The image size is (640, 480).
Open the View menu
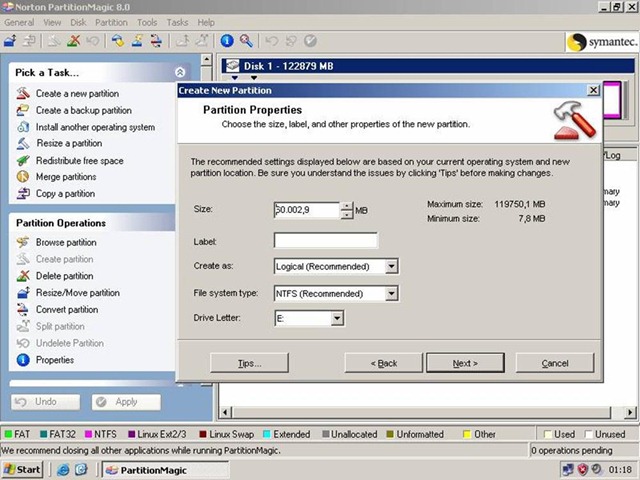(x=52, y=22)
